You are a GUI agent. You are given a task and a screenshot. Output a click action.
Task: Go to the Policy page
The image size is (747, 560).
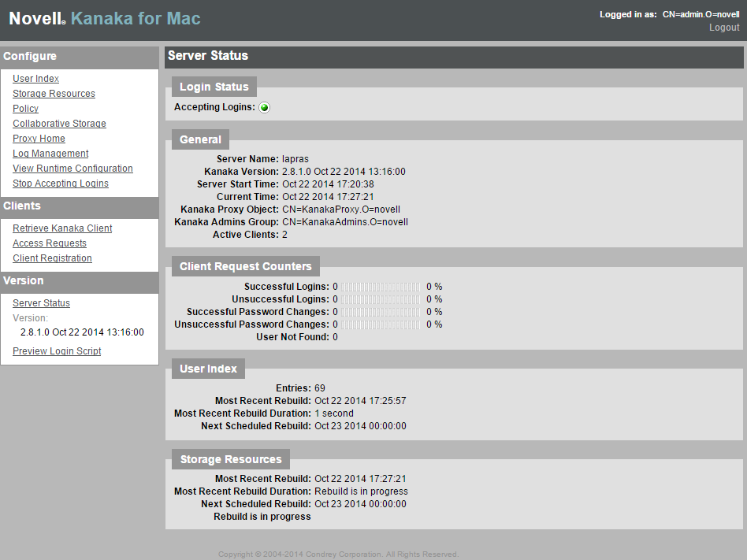click(x=26, y=109)
